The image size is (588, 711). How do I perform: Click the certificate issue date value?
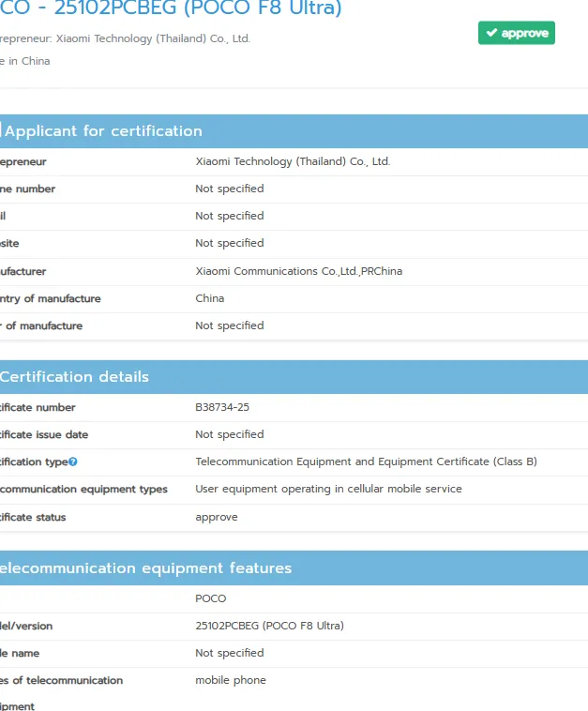tap(230, 434)
